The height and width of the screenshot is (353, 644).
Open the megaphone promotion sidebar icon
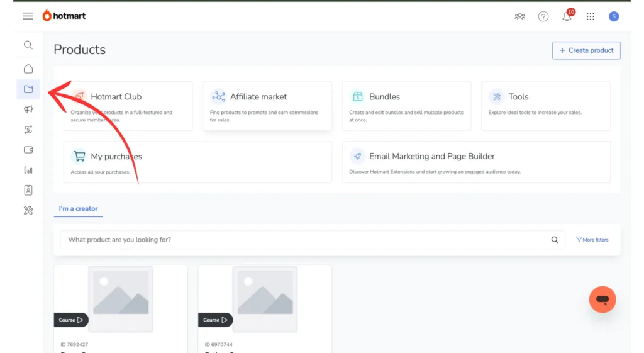(x=28, y=109)
